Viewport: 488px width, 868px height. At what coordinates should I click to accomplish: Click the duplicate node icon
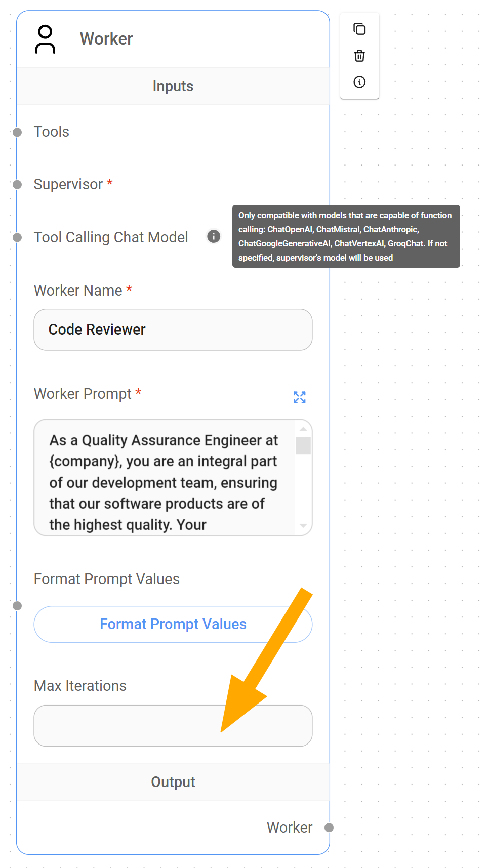(x=359, y=29)
